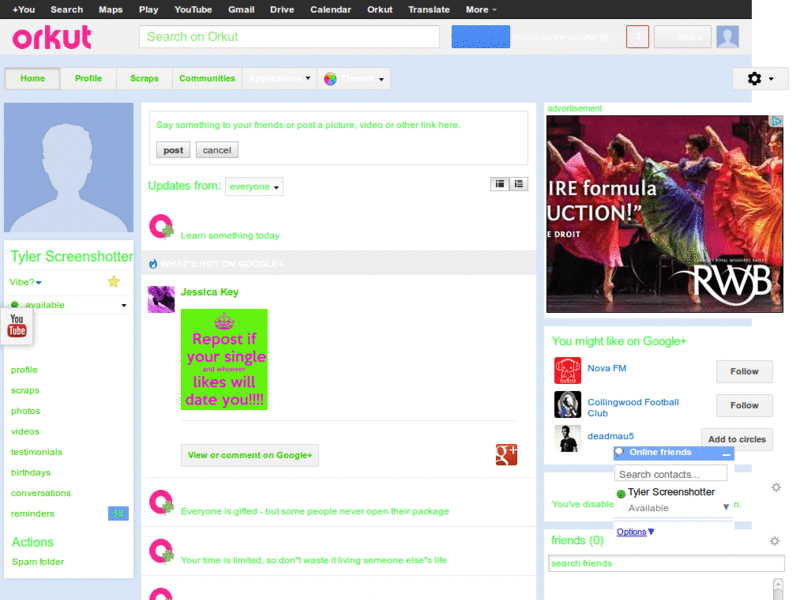
Task: Cancel the status update
Action: coord(217,150)
